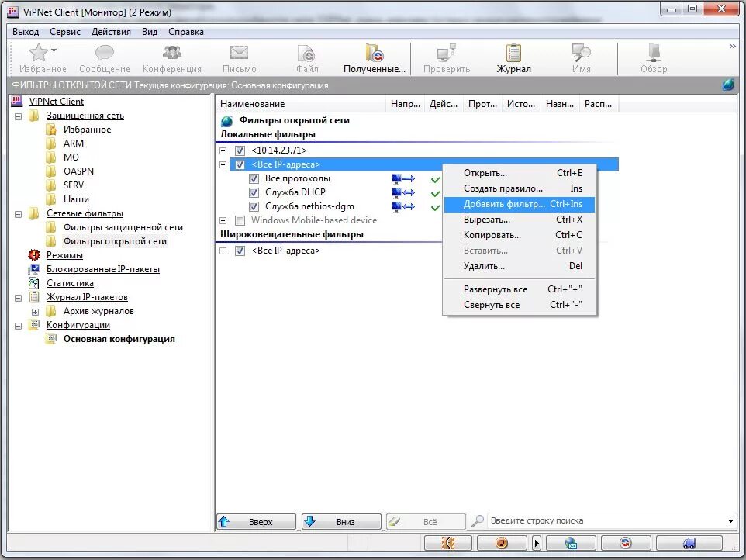The width and height of the screenshot is (746, 560).
Task: Expand the Архив журналов node
Action: 35,312
